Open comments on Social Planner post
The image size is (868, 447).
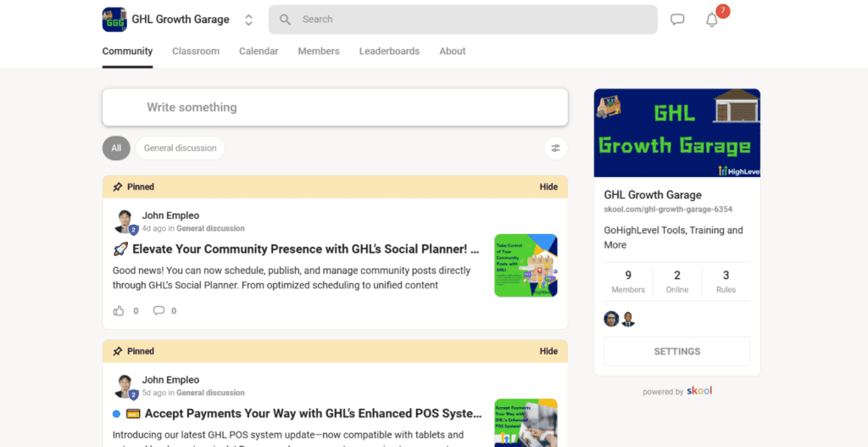click(159, 311)
